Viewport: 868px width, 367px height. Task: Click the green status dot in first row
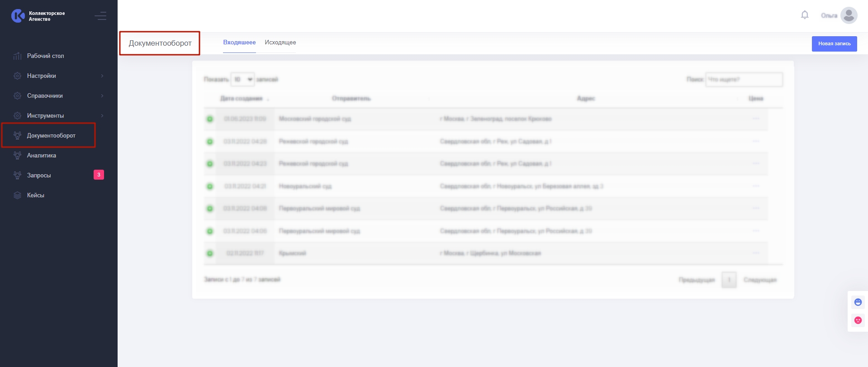pos(210,119)
